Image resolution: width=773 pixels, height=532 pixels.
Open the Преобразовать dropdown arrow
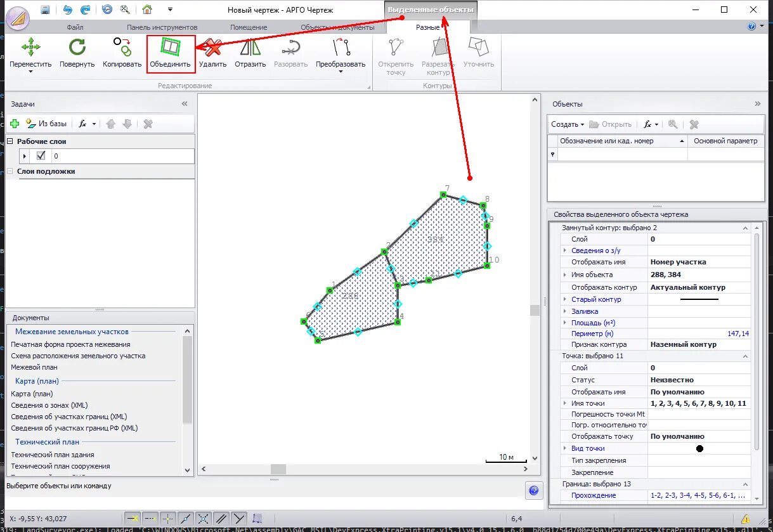point(341,72)
